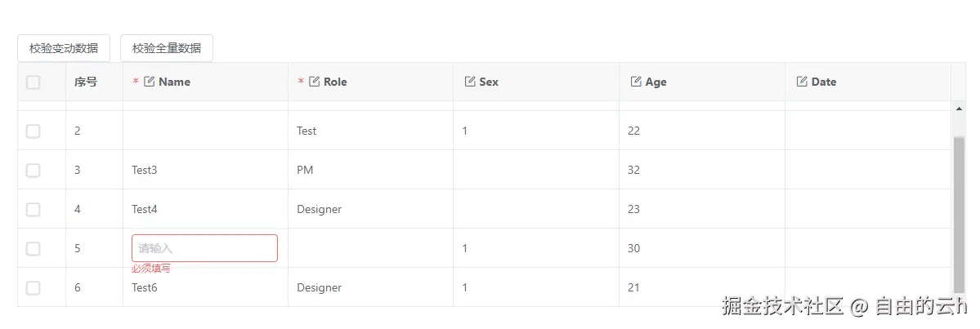Select the checkbox for row 3
980x329 pixels.
click(x=33, y=170)
